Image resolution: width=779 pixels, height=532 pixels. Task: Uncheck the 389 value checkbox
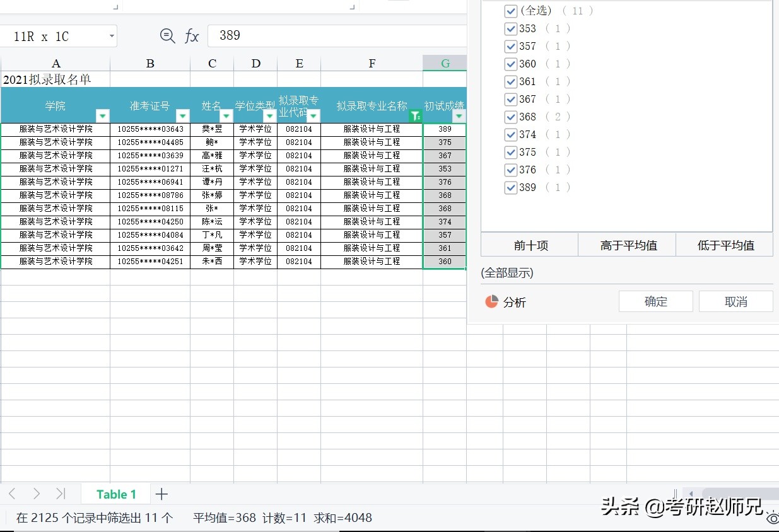510,187
